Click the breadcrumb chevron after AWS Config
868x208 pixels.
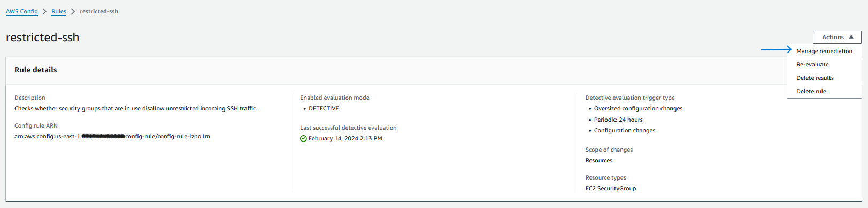point(45,11)
